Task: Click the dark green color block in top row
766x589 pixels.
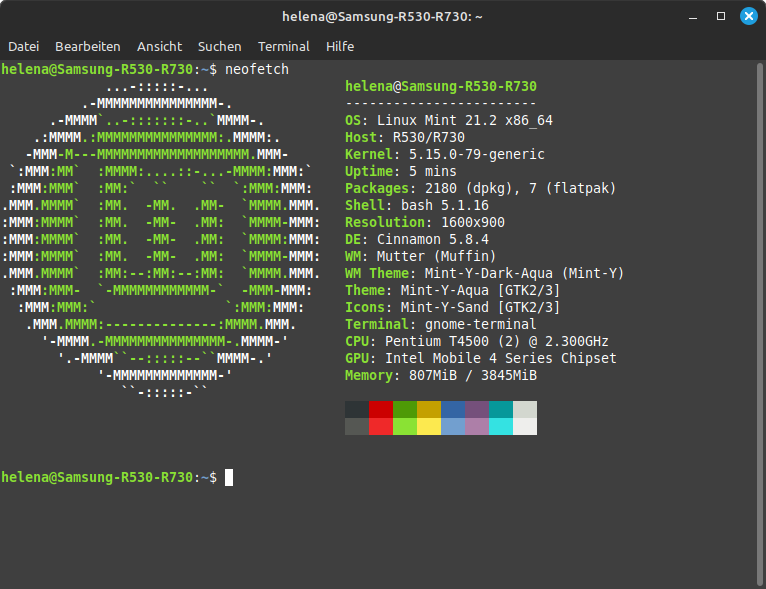Action: pyautogui.click(x=405, y=409)
